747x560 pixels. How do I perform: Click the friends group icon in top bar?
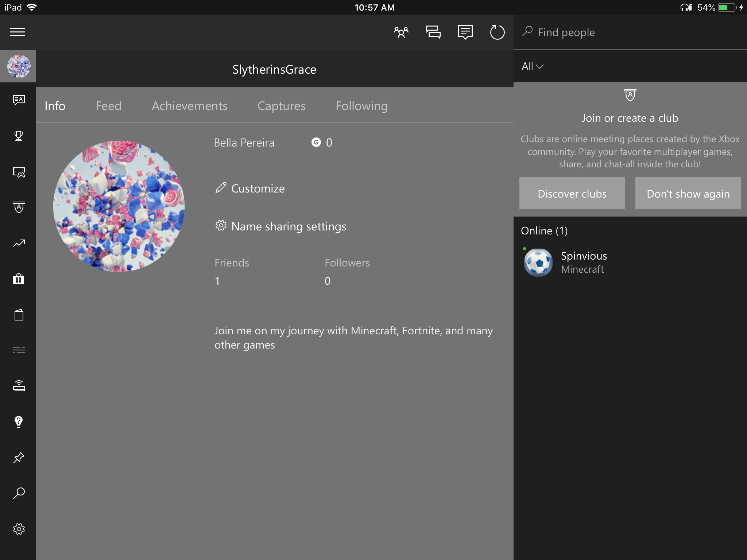tap(401, 32)
